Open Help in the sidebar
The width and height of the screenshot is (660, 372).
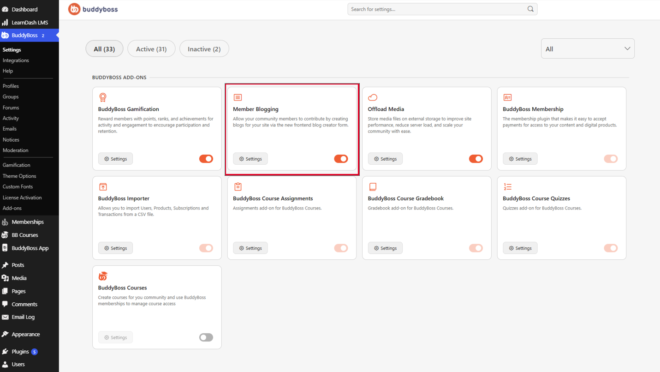tap(8, 71)
